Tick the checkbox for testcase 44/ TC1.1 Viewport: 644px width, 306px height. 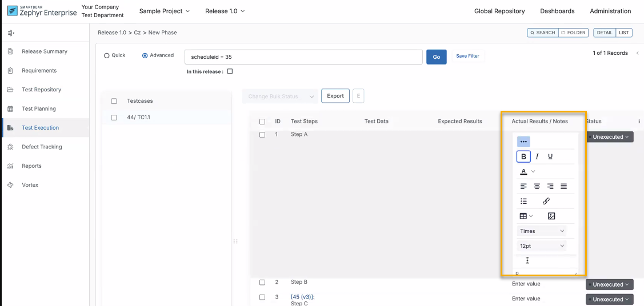point(114,118)
